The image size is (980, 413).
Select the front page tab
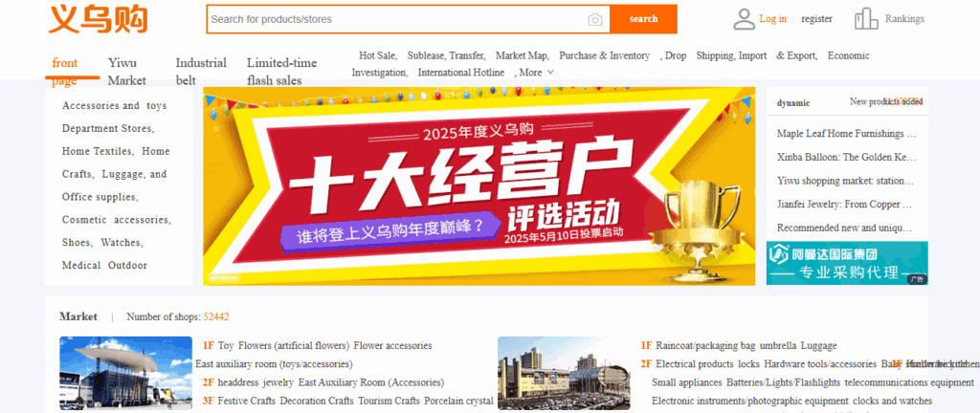click(65, 71)
